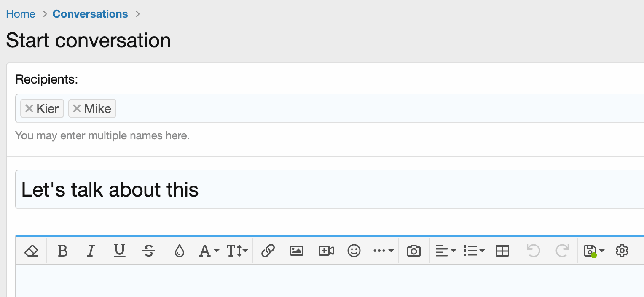
Task: Apply strikethrough formatting
Action: tap(148, 251)
